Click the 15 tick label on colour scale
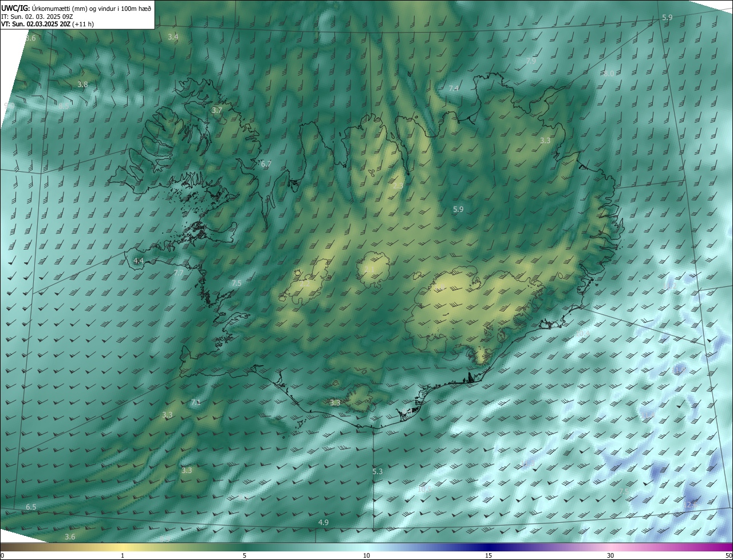 pyautogui.click(x=488, y=555)
